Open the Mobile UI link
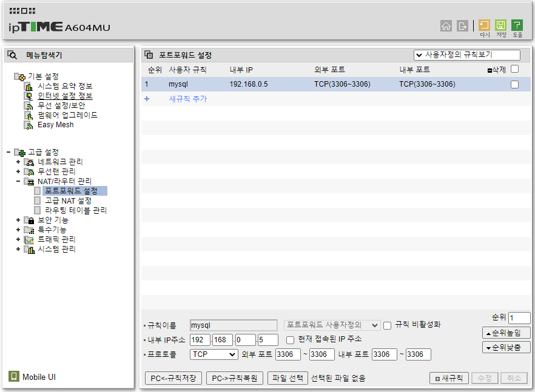This screenshot has height=392, width=535. click(x=39, y=377)
